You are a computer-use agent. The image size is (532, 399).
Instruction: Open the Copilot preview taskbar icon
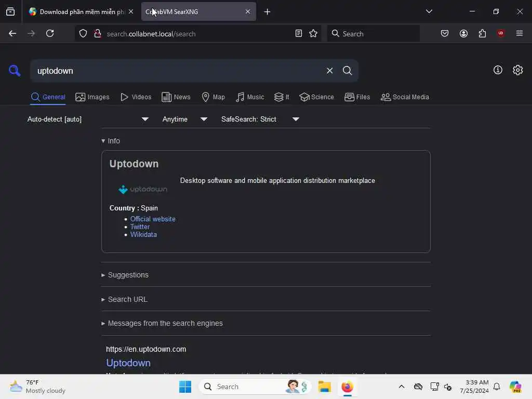pos(515,387)
